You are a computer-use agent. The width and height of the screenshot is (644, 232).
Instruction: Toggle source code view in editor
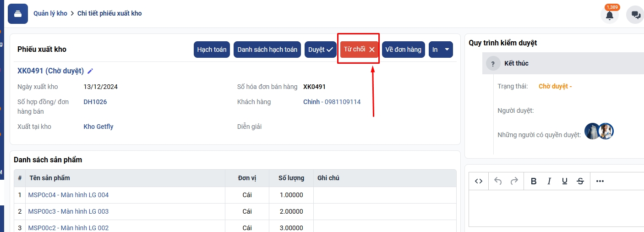tap(479, 181)
